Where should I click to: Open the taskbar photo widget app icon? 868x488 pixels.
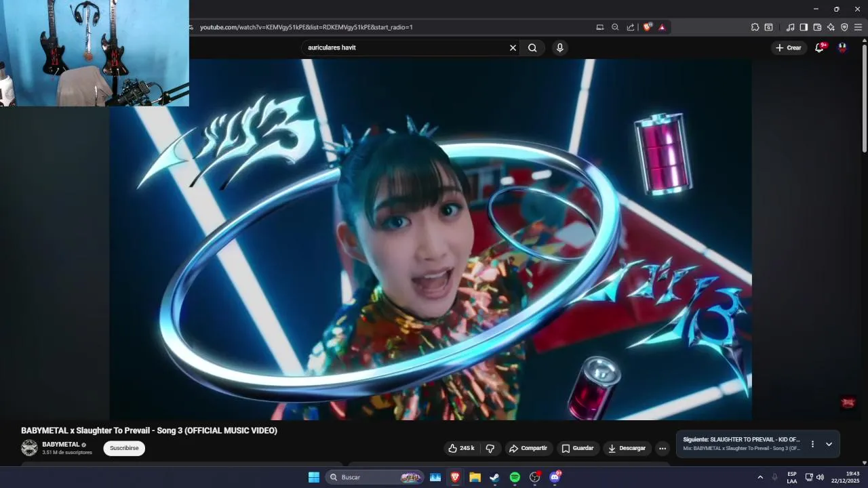point(435,477)
